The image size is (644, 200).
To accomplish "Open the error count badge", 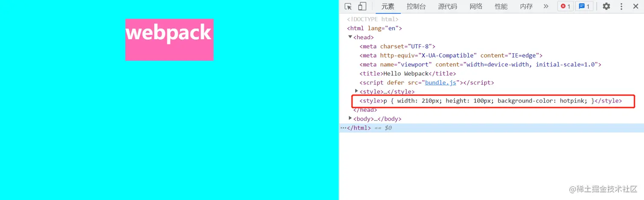I will pos(566,6).
